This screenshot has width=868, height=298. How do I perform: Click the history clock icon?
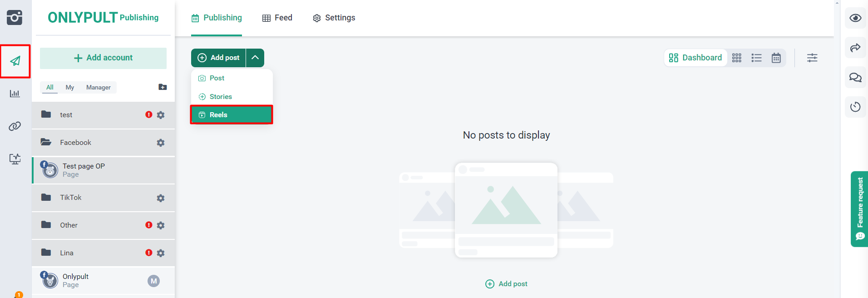pos(855,107)
